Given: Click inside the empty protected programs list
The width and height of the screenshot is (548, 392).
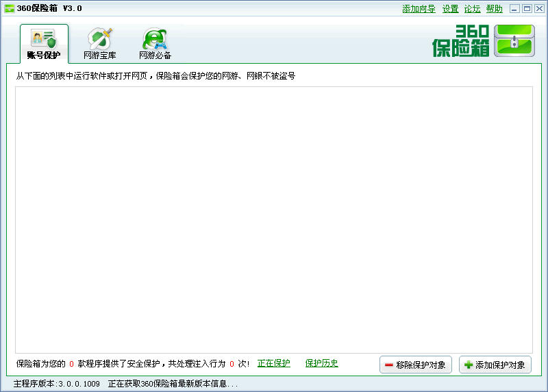Looking at the screenshot, I should [x=274, y=219].
